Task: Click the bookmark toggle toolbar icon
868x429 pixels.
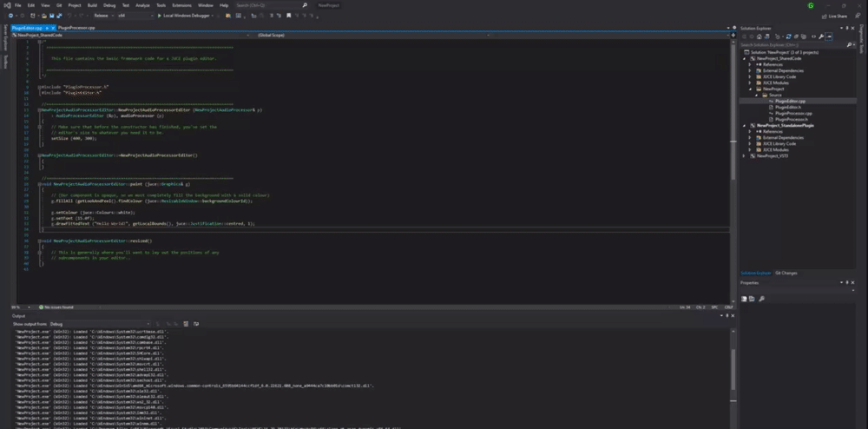Action: coord(289,16)
